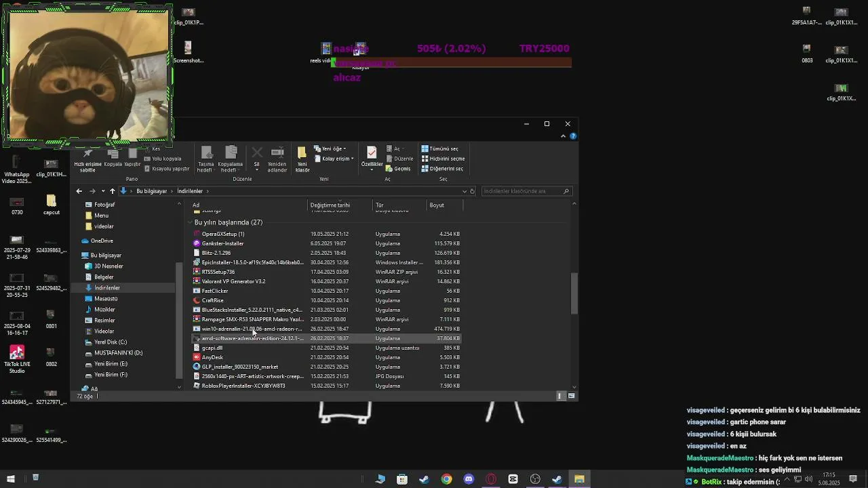Click the Yapıştır ribbon icon

point(132,154)
